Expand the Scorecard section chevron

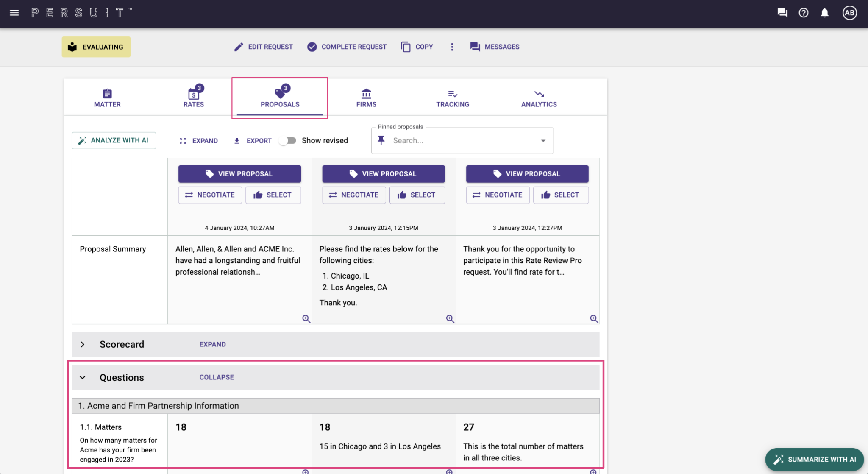pos(83,344)
